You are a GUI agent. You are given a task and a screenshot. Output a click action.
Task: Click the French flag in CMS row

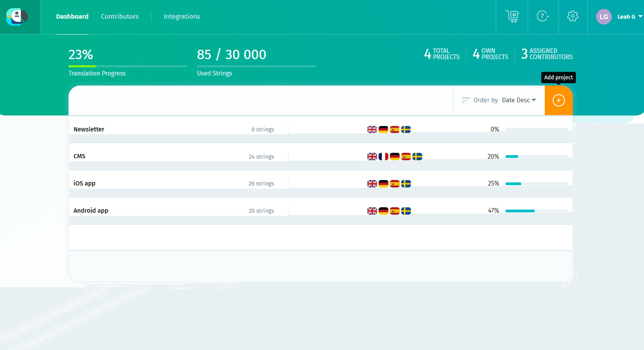click(383, 156)
